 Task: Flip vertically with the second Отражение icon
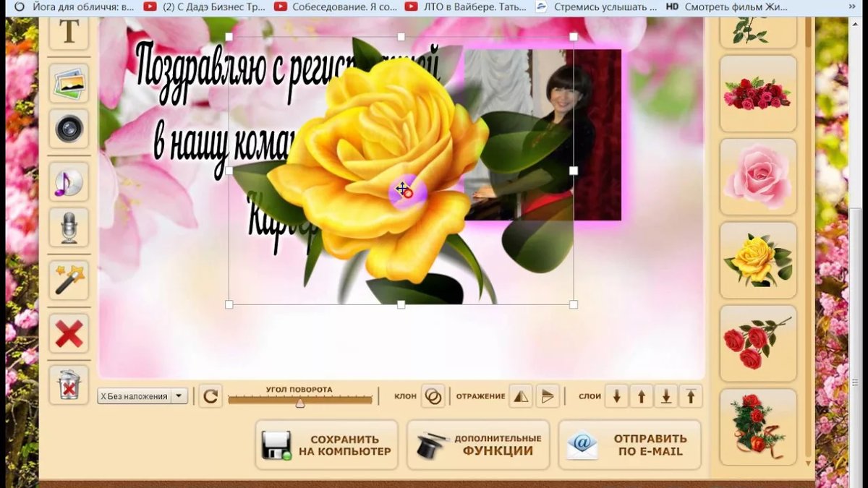click(548, 396)
